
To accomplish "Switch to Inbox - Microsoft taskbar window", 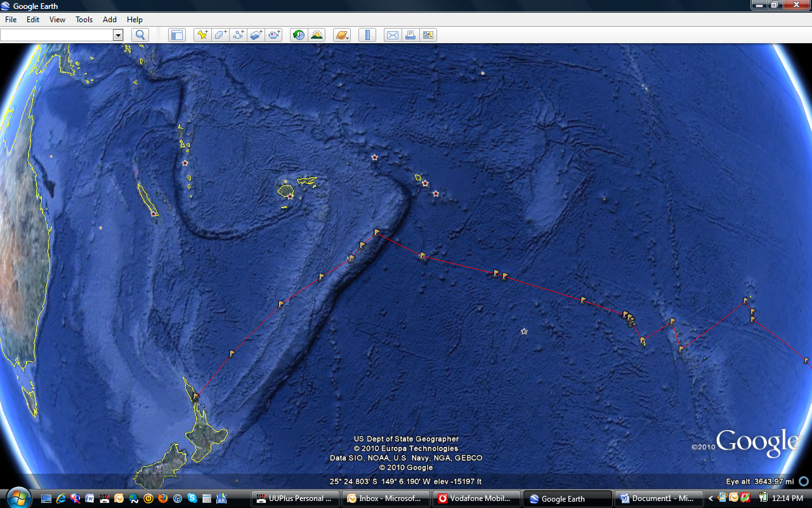I will click(386, 498).
